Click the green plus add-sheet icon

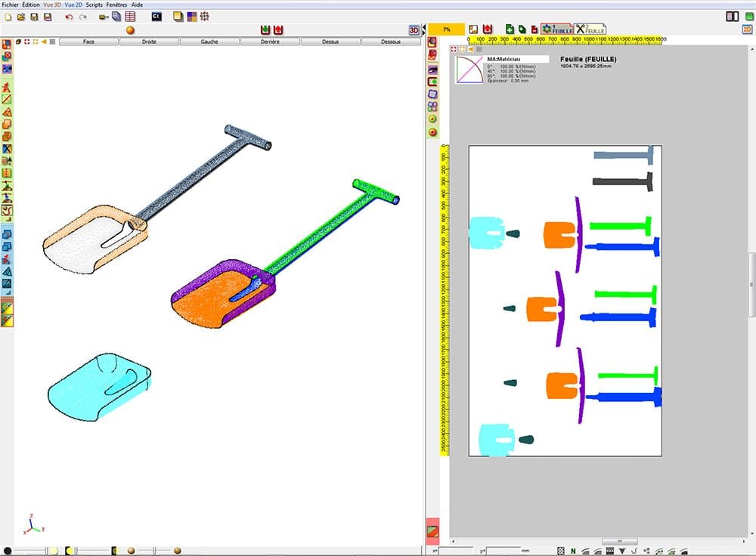pyautogui.click(x=510, y=29)
